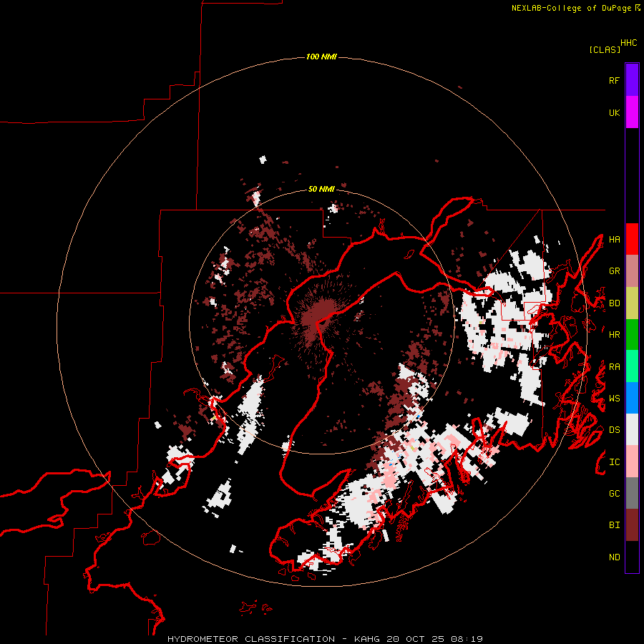
Task: Click the HR green legend swatch
Action: [x=632, y=335]
